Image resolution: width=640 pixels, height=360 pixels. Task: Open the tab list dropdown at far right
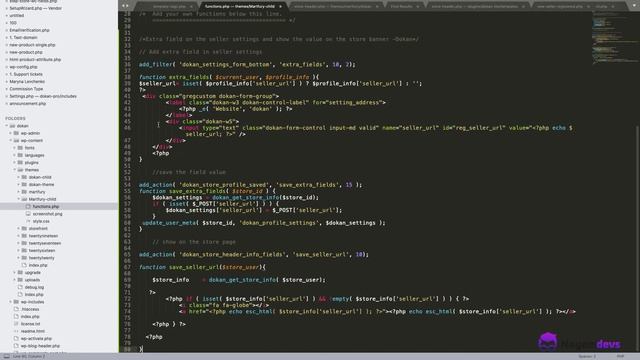[x=635, y=6]
